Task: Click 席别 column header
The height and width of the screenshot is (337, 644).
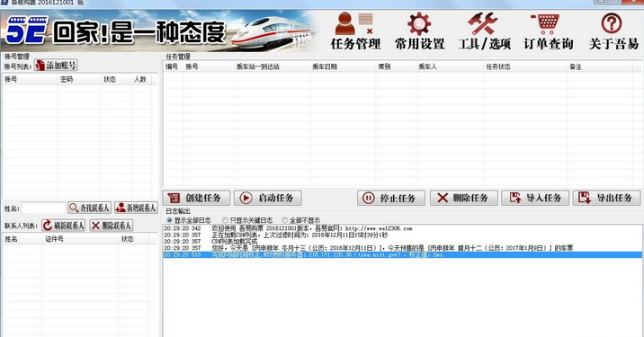Action: coord(396,67)
